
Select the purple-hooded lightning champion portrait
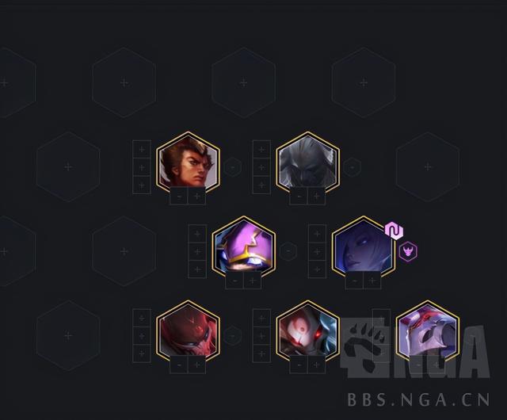[x=243, y=248]
